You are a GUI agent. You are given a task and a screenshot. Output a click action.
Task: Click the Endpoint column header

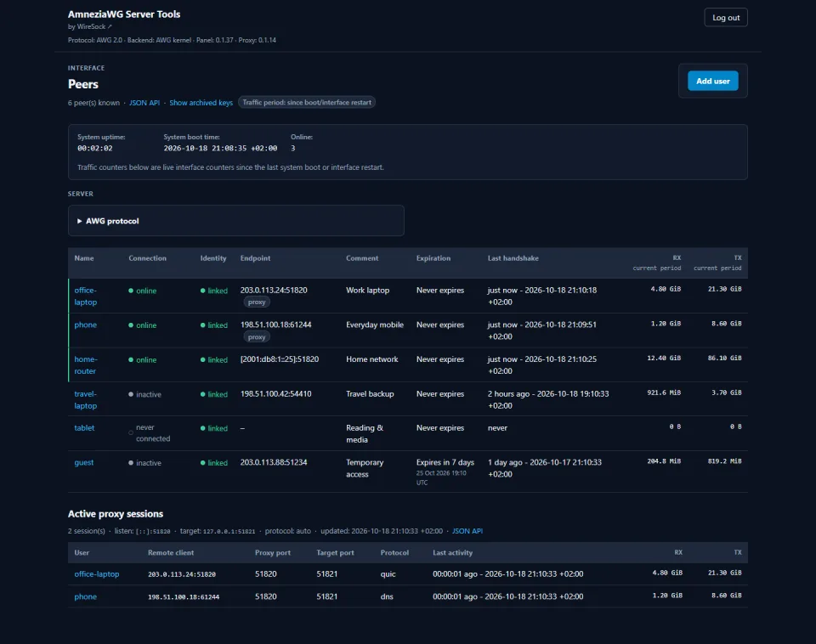[255, 258]
